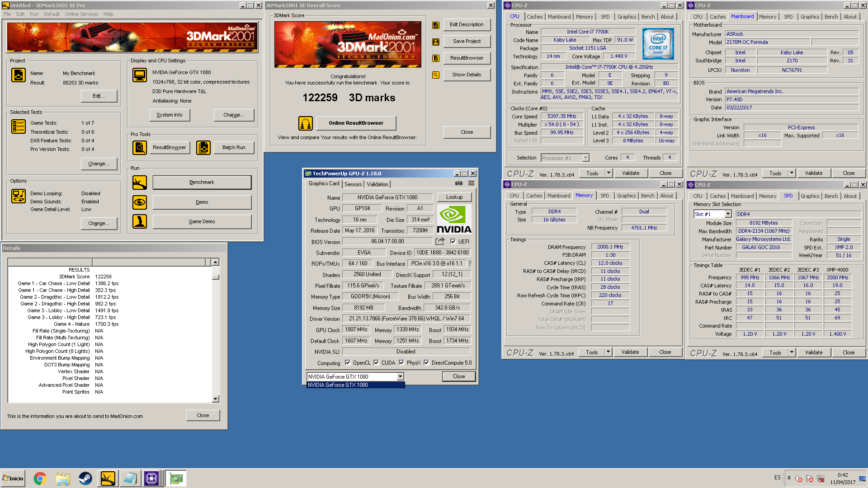Screen dimensions: 868x488
Task: Click the Inicio start button
Action: (x=13, y=479)
